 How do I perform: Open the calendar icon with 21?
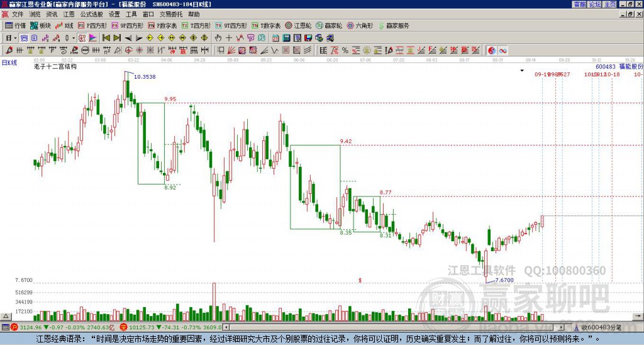275,38
